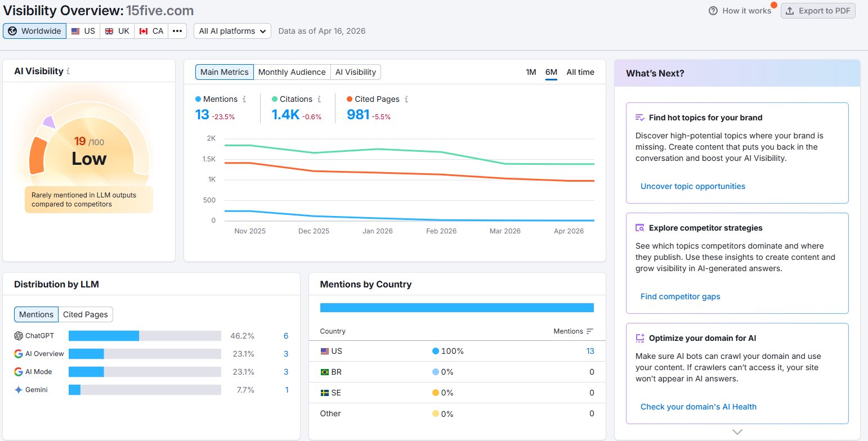868x441 pixels.
Task: Open the more regions ellipsis menu
Action: 177,31
